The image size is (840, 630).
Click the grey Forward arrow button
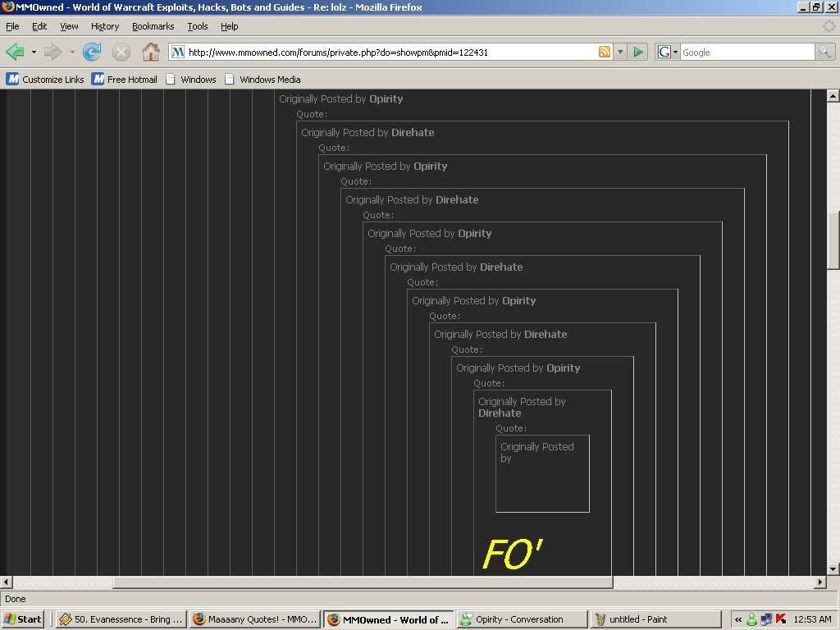(52, 52)
